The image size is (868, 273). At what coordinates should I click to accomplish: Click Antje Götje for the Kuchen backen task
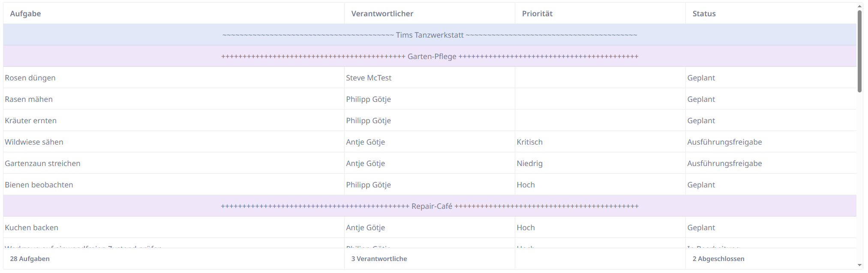click(365, 227)
